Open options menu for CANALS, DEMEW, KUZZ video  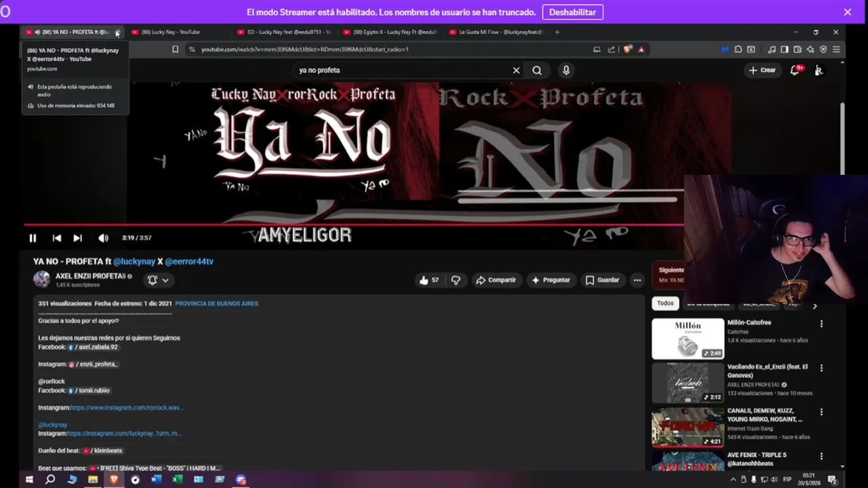click(821, 412)
